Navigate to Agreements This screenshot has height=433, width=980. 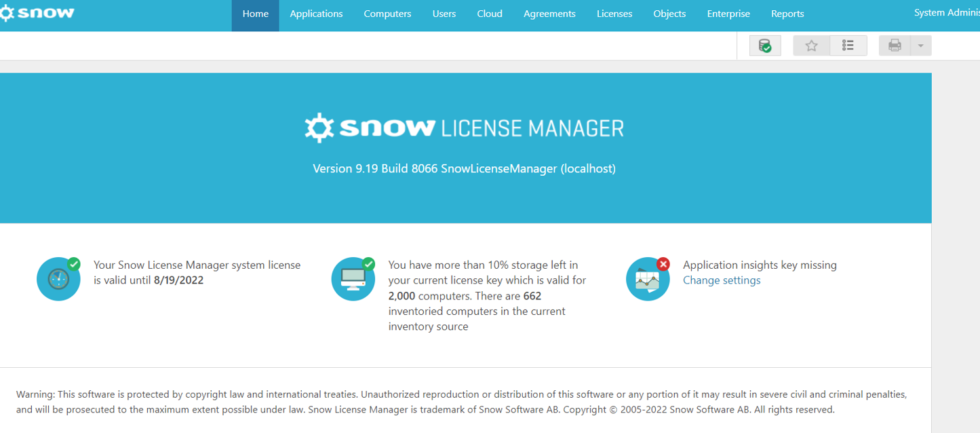click(x=549, y=14)
